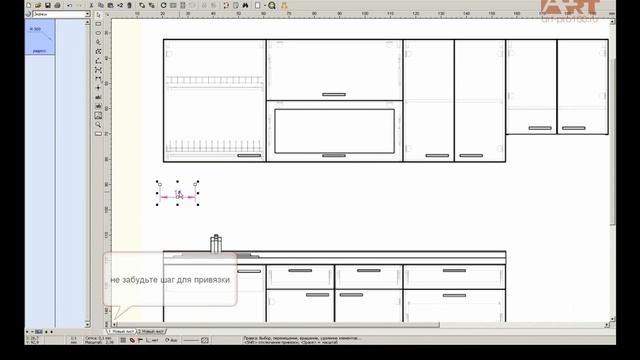Open the small arrow next to the page icon
640x360 pixels.
pyautogui.click(x=264, y=5)
